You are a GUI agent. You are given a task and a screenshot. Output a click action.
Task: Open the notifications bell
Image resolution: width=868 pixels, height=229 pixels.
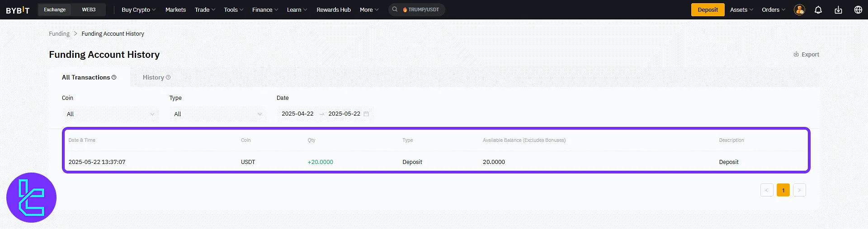click(818, 10)
